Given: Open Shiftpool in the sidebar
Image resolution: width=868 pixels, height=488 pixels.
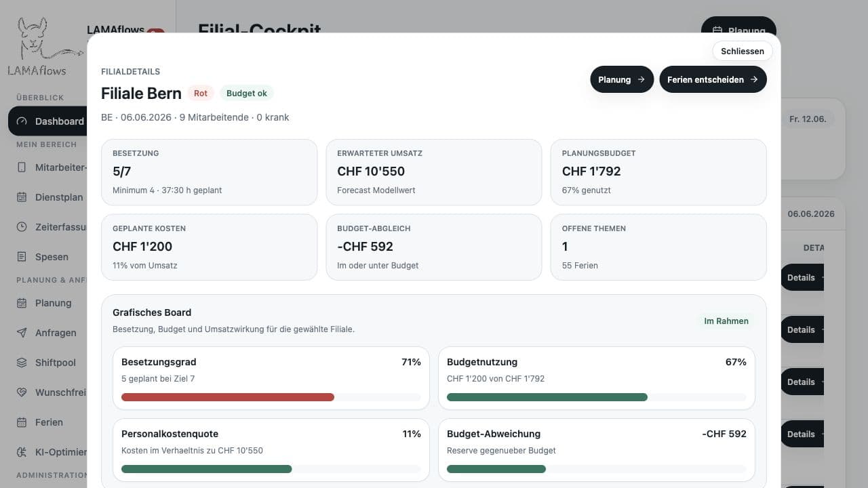Looking at the screenshot, I should click(x=48, y=363).
